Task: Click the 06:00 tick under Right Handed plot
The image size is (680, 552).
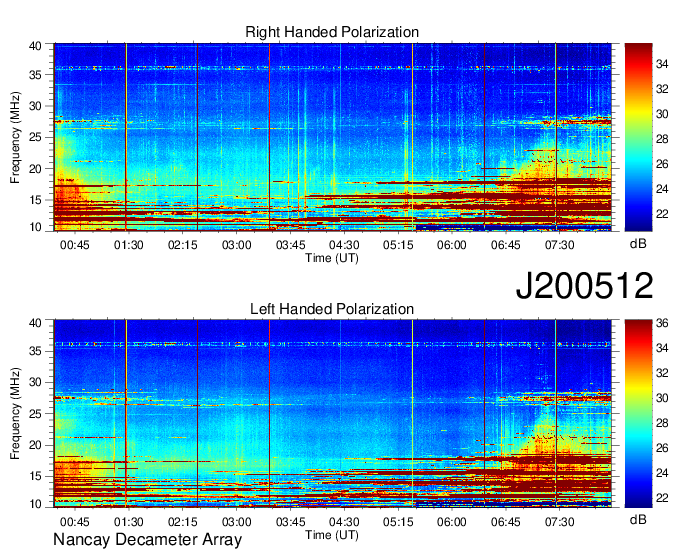Action: pos(452,245)
